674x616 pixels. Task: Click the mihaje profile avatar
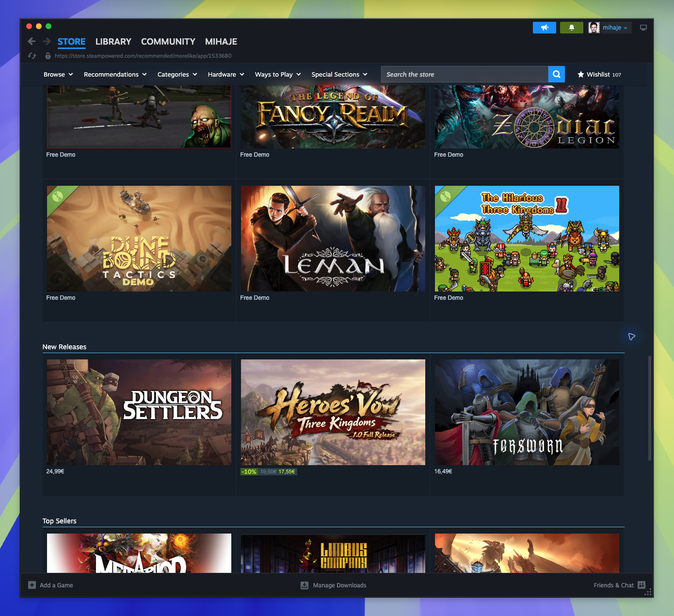(594, 28)
